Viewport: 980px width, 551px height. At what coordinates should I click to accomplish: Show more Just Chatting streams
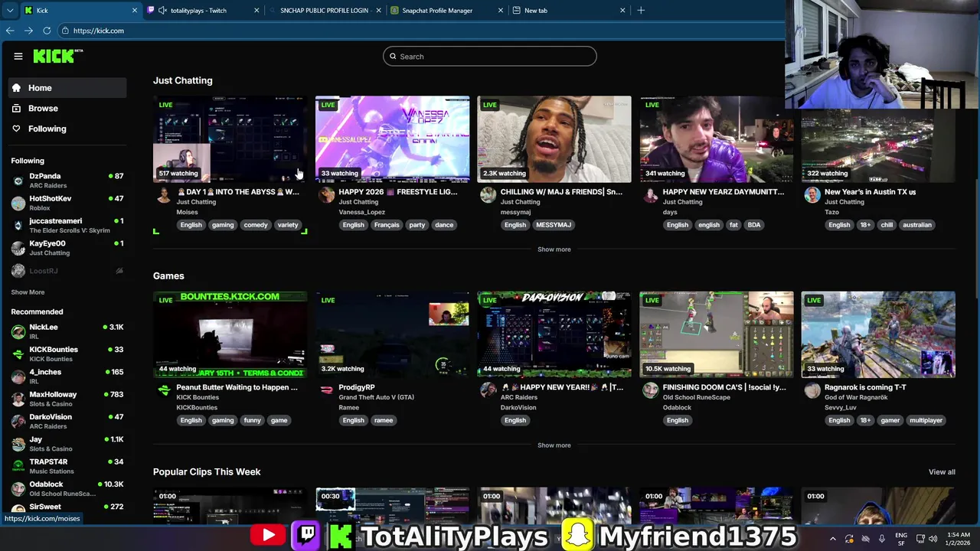(554, 249)
